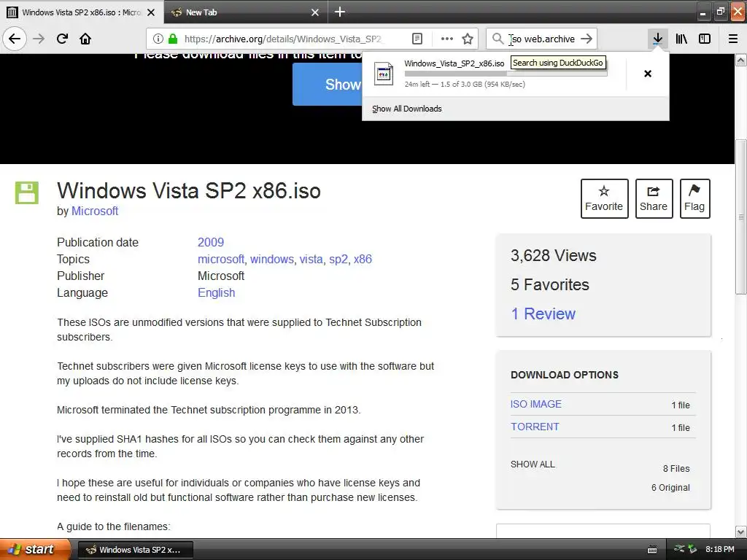Open a new tab with plus button
Viewport: 747px width, 560px height.
point(340,12)
